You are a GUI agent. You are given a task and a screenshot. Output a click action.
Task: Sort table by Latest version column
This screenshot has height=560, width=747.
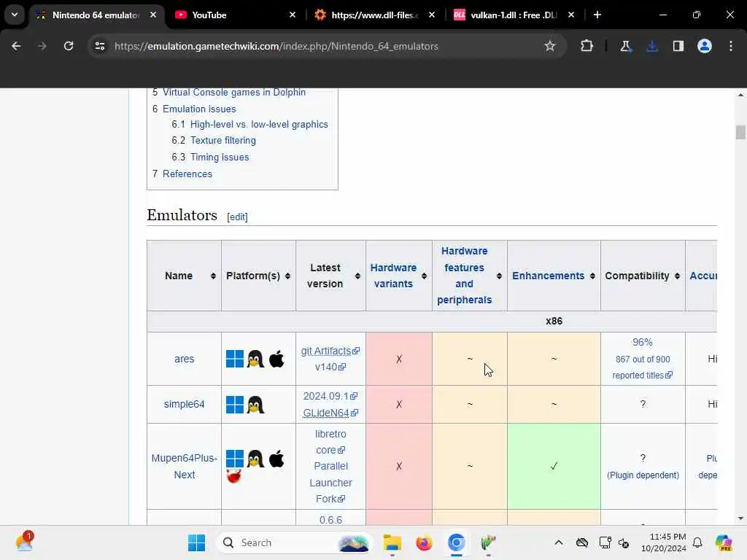point(357,276)
